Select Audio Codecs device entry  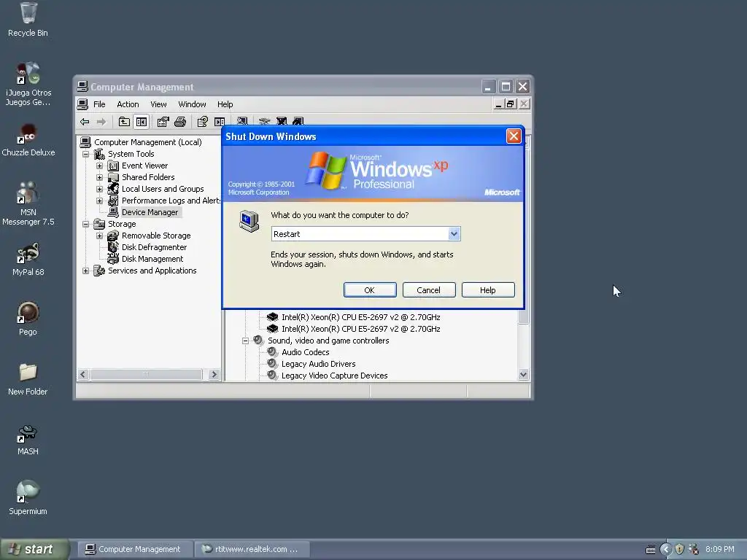pos(305,352)
